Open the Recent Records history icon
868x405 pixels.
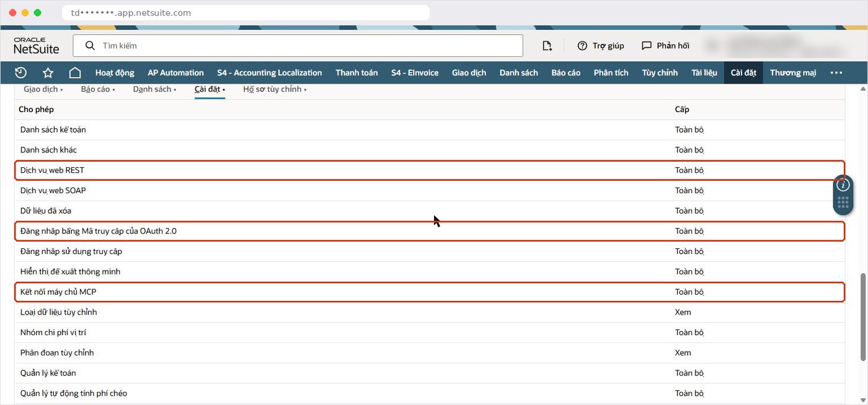point(20,72)
